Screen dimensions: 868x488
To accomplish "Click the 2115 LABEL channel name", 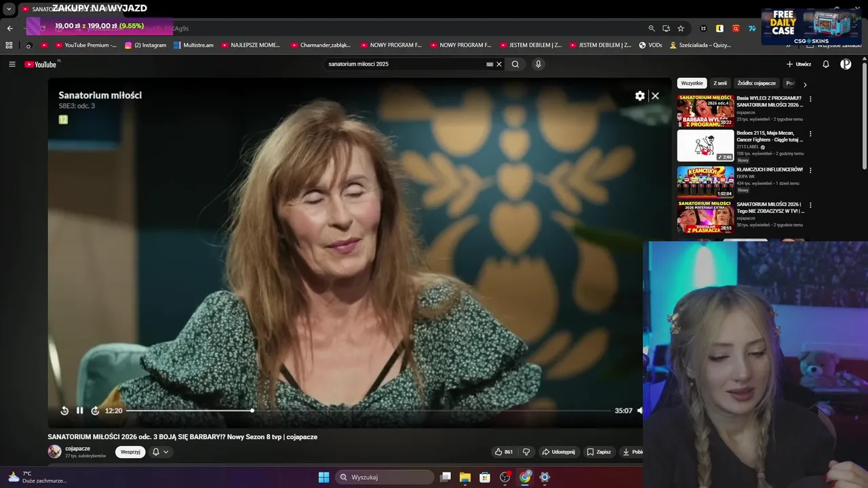I will pos(748,147).
